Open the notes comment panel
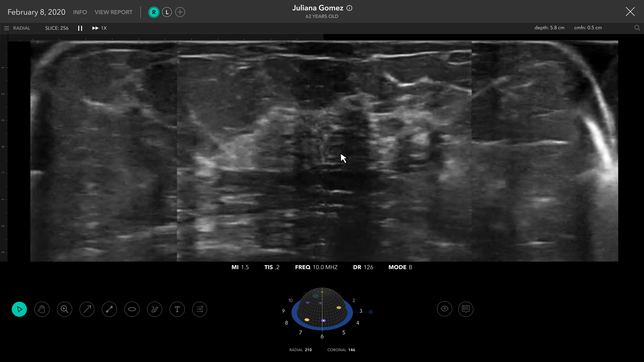644x362 pixels. point(466,309)
